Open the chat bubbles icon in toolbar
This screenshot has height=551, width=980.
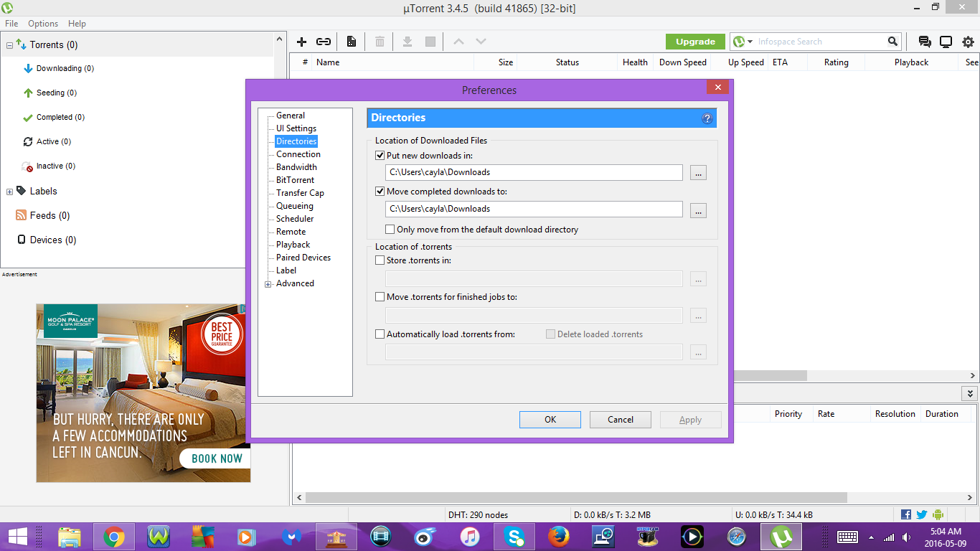[x=925, y=42]
